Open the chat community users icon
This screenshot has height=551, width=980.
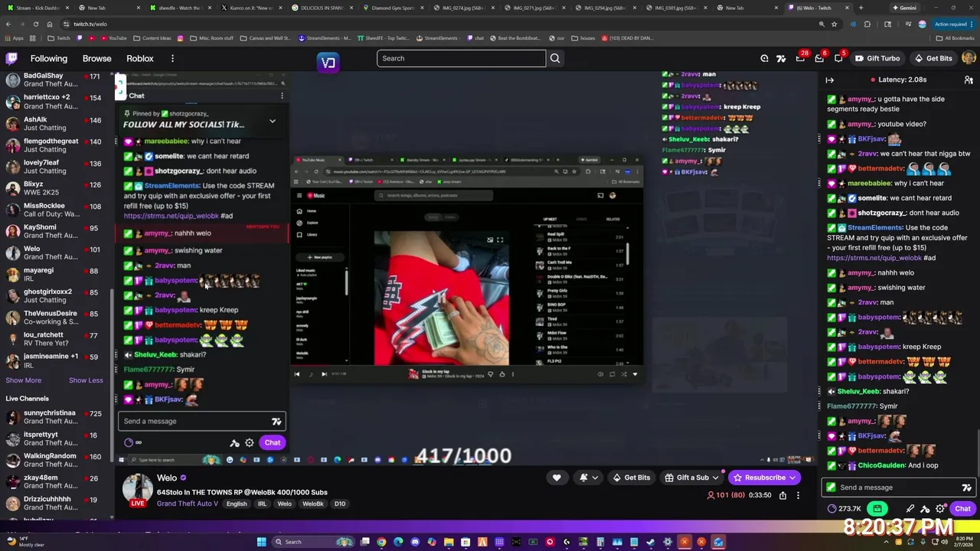tap(969, 80)
